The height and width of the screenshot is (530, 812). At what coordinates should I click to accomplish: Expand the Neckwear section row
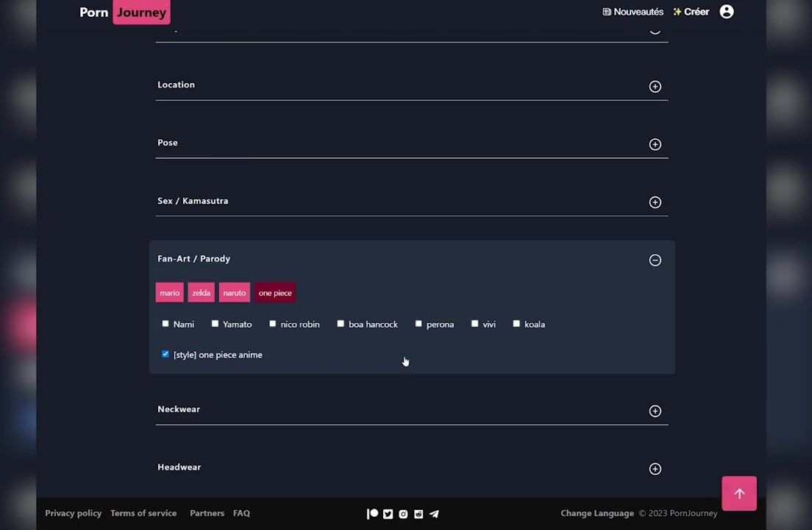tap(655, 411)
